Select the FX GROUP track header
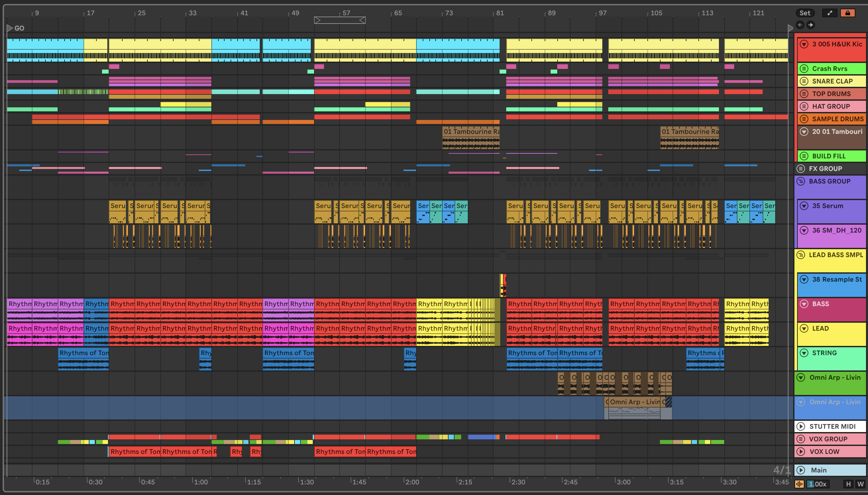Screen dimensions: 868x495 tap(825, 169)
